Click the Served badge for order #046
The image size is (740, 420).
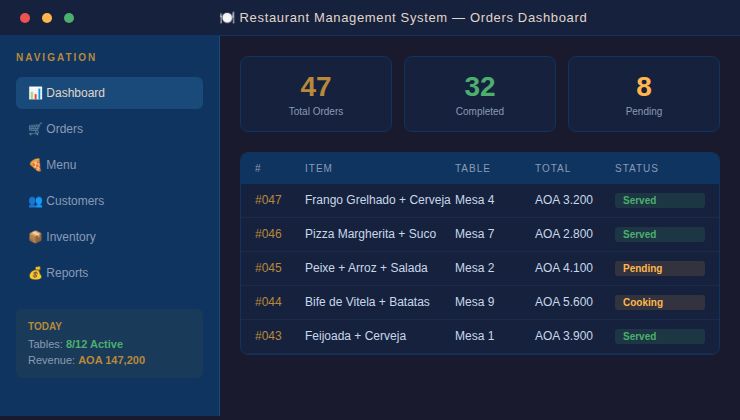pyautogui.click(x=660, y=235)
